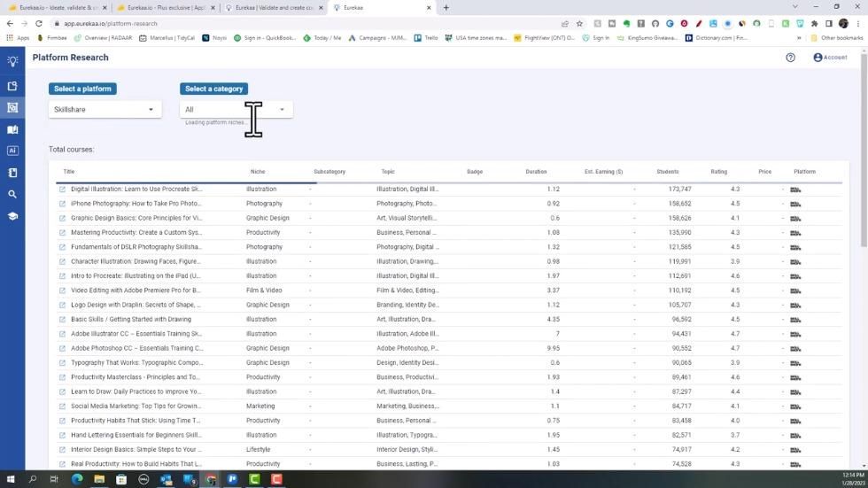Sort table by Students column header
Viewport: 868px width, 488px height.
point(667,172)
